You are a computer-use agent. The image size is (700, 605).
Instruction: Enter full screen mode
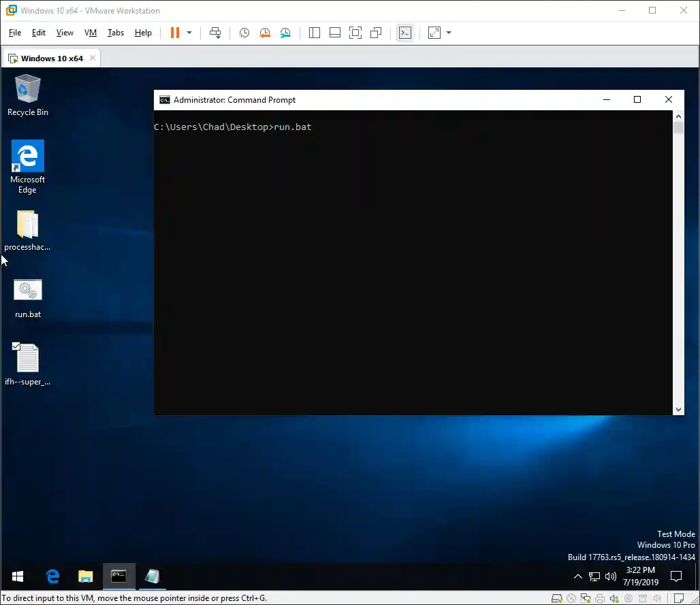pyautogui.click(x=355, y=32)
